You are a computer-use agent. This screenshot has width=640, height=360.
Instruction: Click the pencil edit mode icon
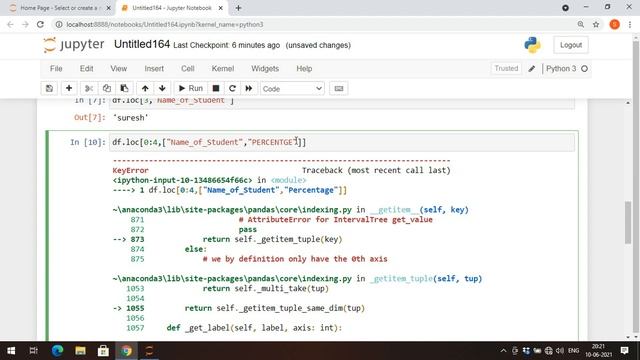(x=531, y=69)
